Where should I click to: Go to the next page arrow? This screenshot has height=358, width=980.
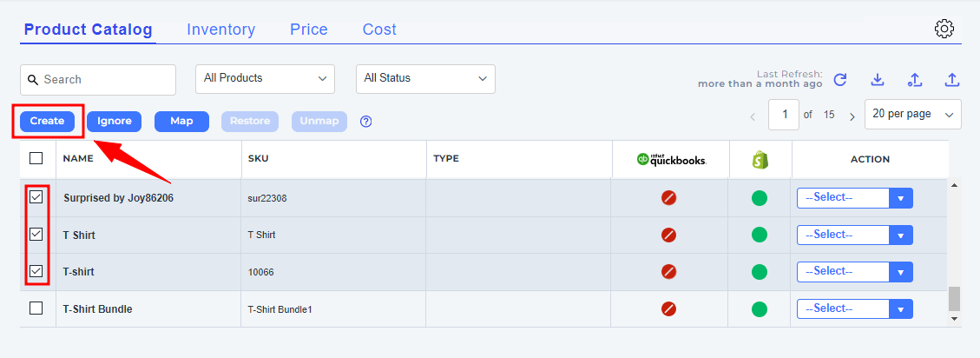coord(852,115)
